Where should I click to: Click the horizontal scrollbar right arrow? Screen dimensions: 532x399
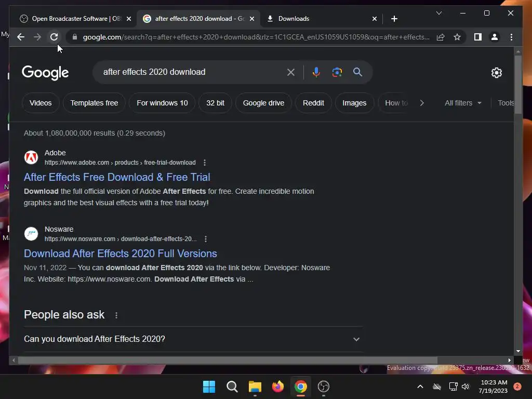509,361
